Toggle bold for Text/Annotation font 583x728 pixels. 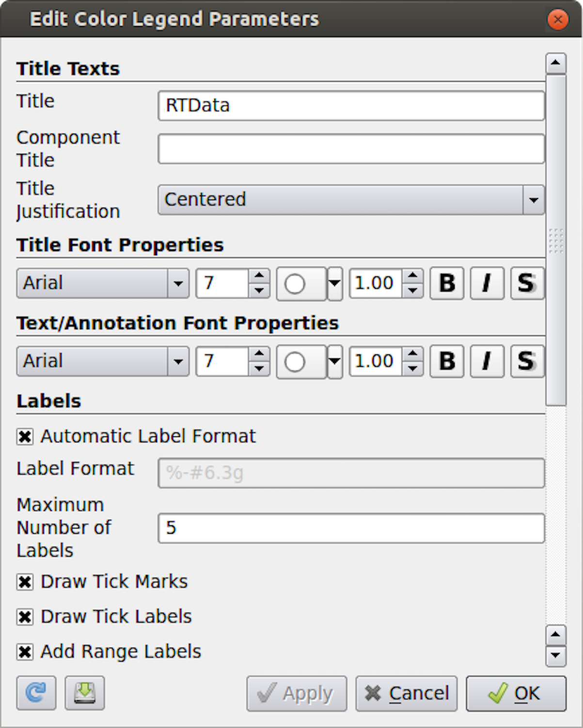[x=447, y=361]
